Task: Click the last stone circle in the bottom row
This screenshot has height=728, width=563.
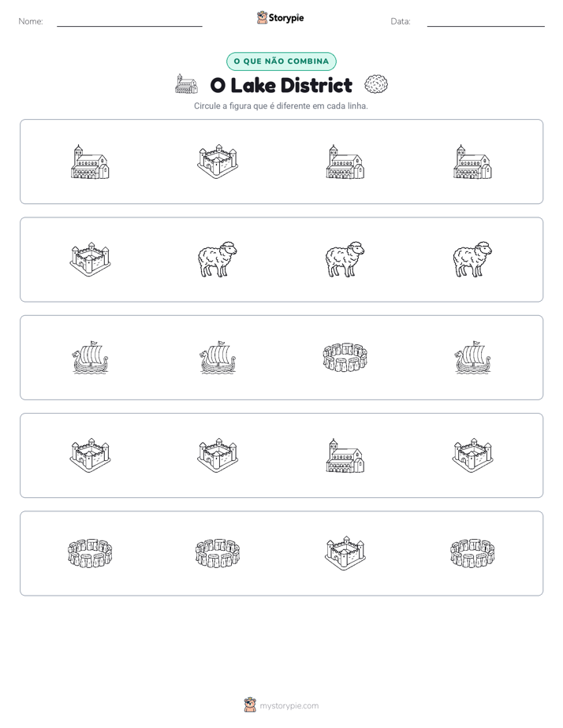Action: (x=472, y=553)
